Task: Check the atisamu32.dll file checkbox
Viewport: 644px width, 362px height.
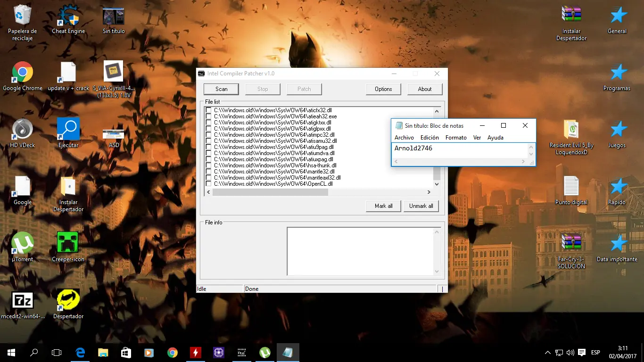Action: 208,141
